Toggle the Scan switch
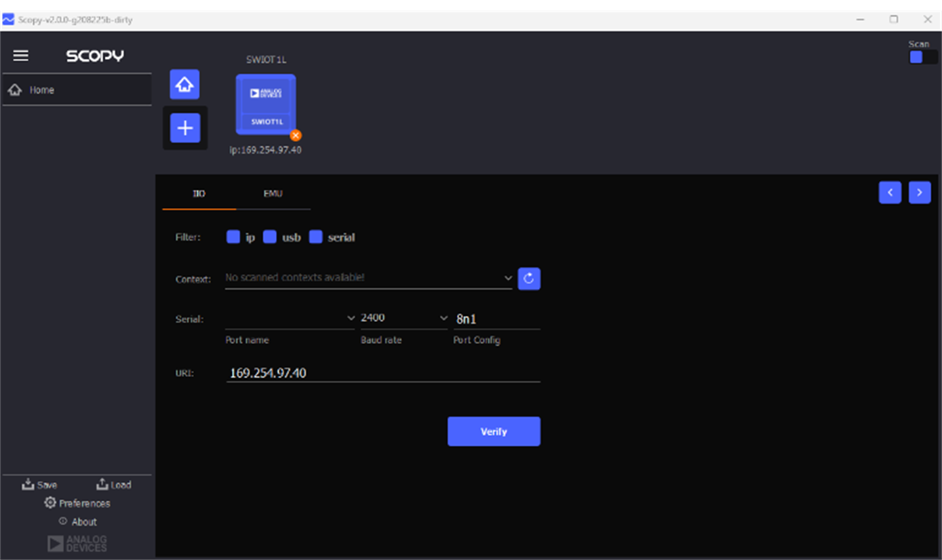Viewport: 942px width, 560px height. click(922, 57)
